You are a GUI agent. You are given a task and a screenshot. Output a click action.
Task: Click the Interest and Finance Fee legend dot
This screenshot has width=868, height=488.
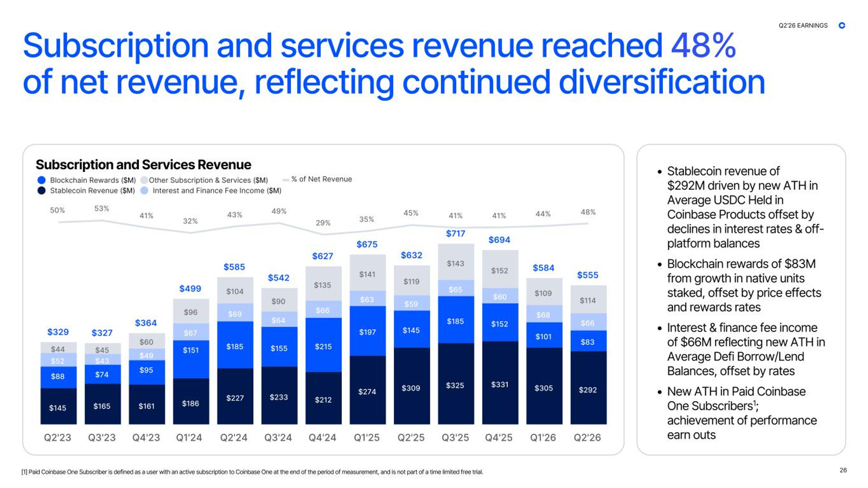144,190
